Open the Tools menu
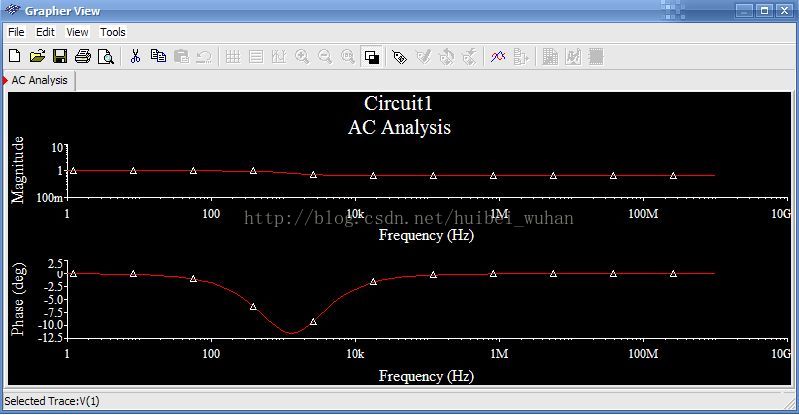 click(x=113, y=32)
